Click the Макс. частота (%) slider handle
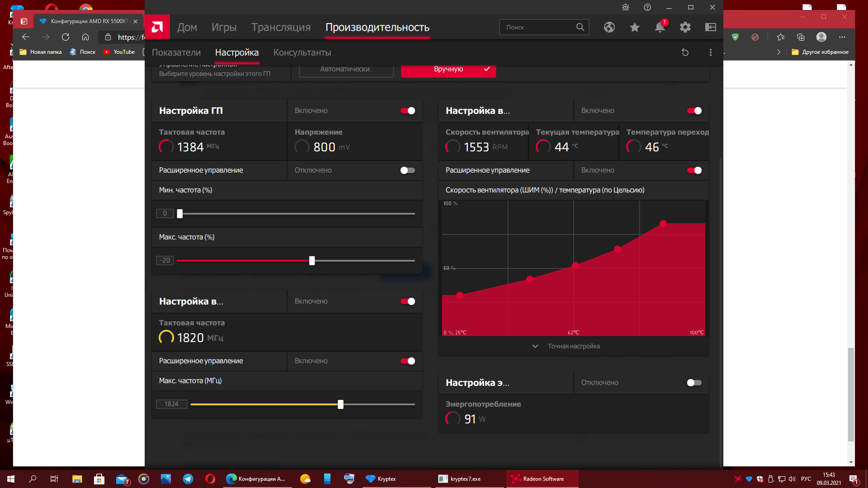Screen dimensions: 868x488 coord(312,261)
